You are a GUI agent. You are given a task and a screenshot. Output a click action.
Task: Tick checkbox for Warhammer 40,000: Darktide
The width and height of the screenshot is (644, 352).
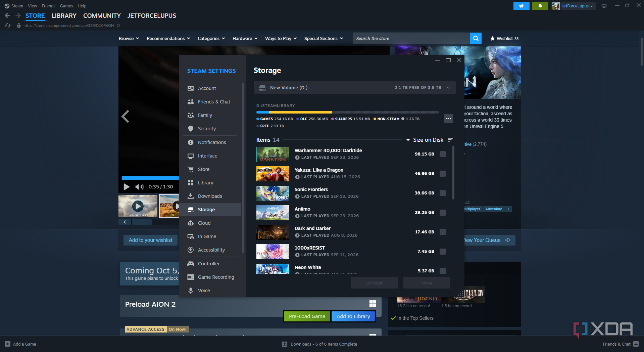coord(443,154)
